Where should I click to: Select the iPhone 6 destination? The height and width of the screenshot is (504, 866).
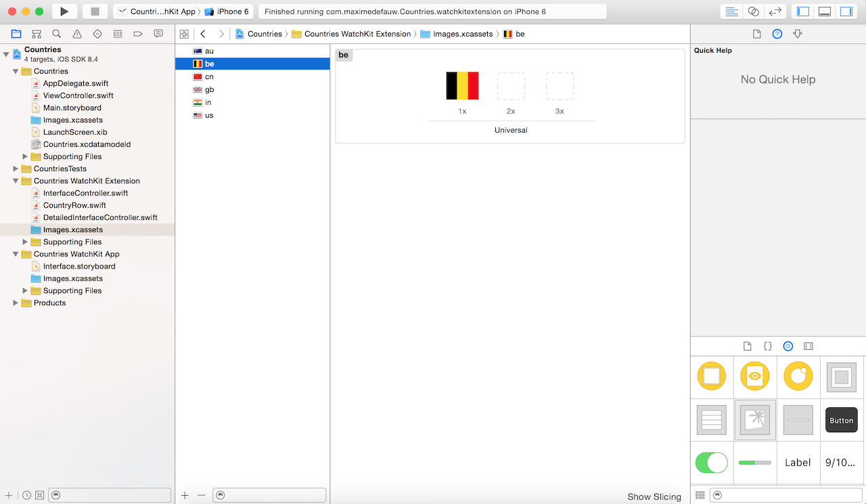tap(228, 12)
